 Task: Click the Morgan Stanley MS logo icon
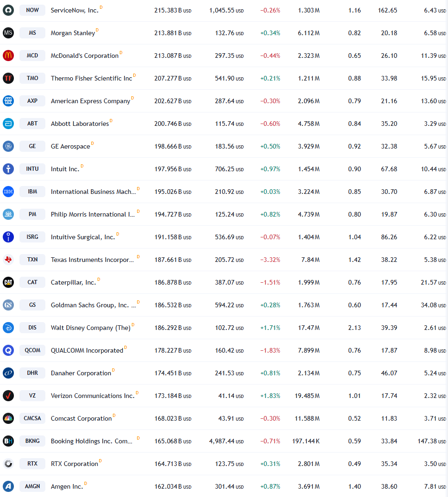tap(8, 33)
